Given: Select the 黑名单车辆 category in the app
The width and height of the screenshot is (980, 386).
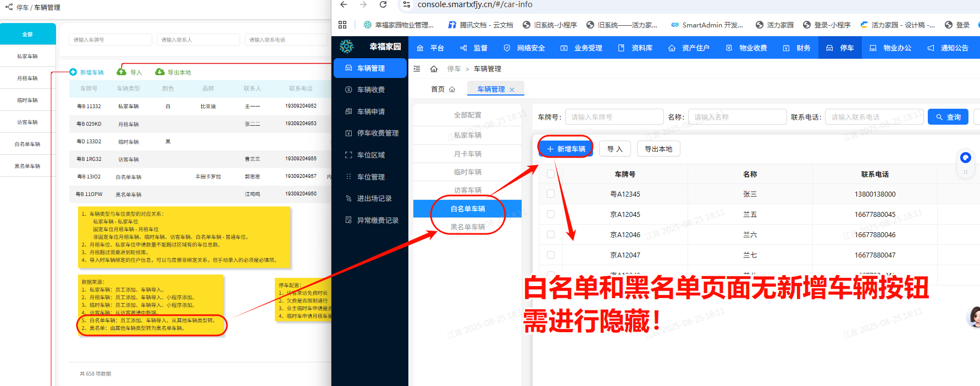Looking at the screenshot, I should 467,227.
